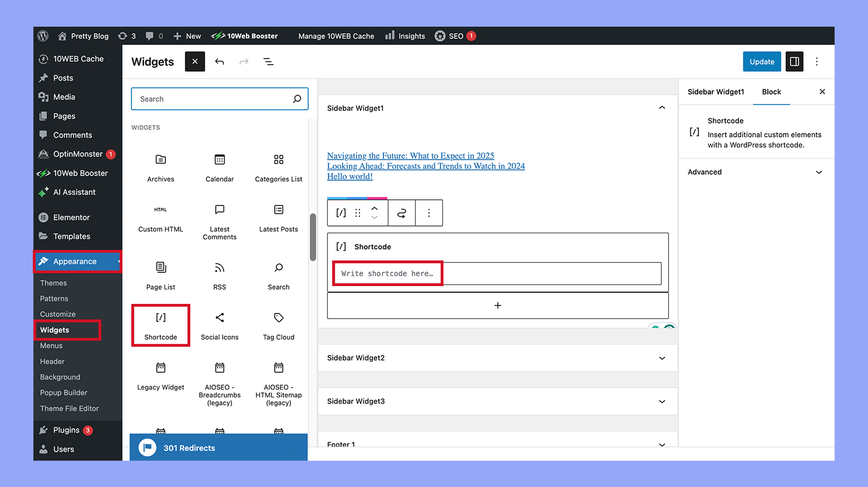
Task: Collapse the Sidebar Widget1 section
Action: coord(662,107)
